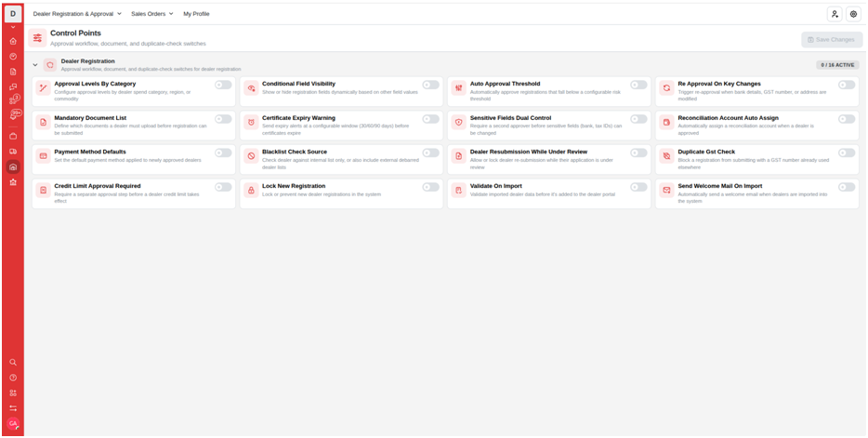Click the Validate On Import icon

pyautogui.click(x=459, y=191)
